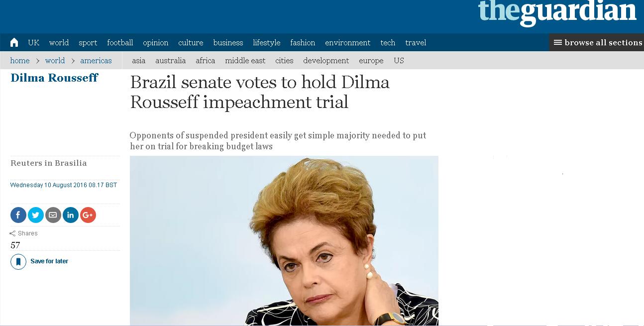The width and height of the screenshot is (644, 326).
Task: Expand browse all sections menu
Action: point(597,43)
